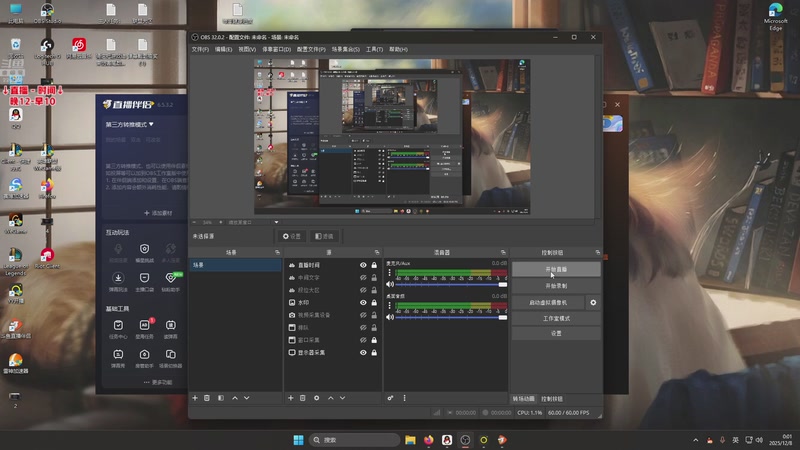Unlock the 显示器采集 source lock
The image size is (800, 450).
(x=374, y=353)
